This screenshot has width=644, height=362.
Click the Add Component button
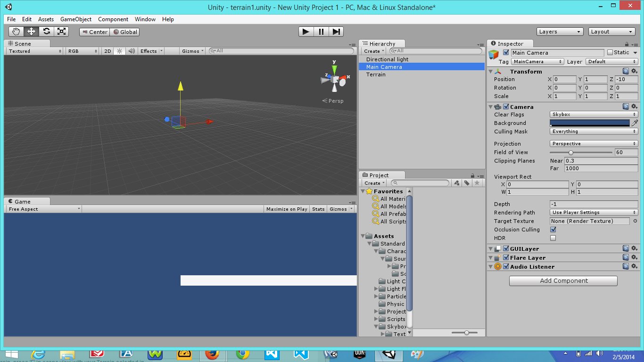point(563,281)
